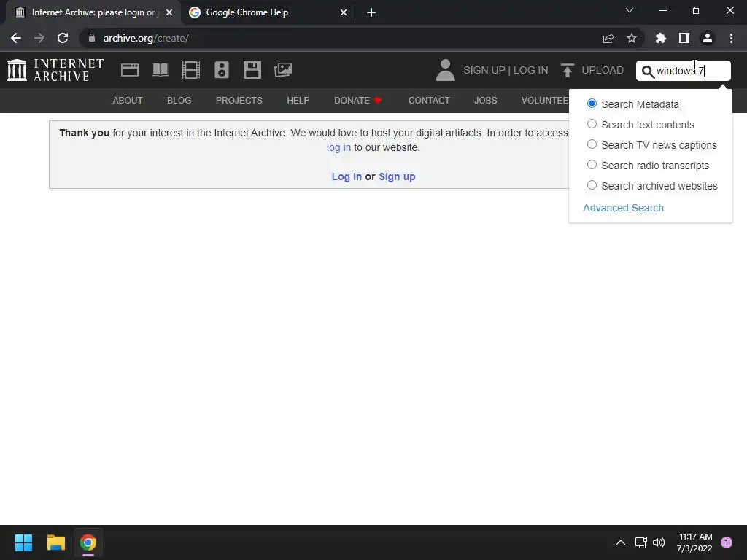Click the search box containing windows 7
This screenshot has width=747, height=560.
pos(683,71)
